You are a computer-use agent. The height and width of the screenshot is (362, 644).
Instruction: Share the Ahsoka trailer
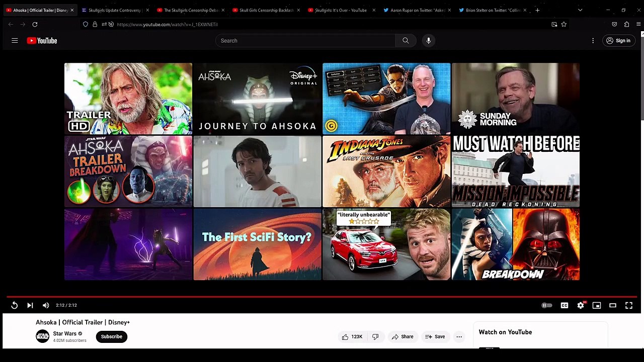pyautogui.click(x=403, y=337)
